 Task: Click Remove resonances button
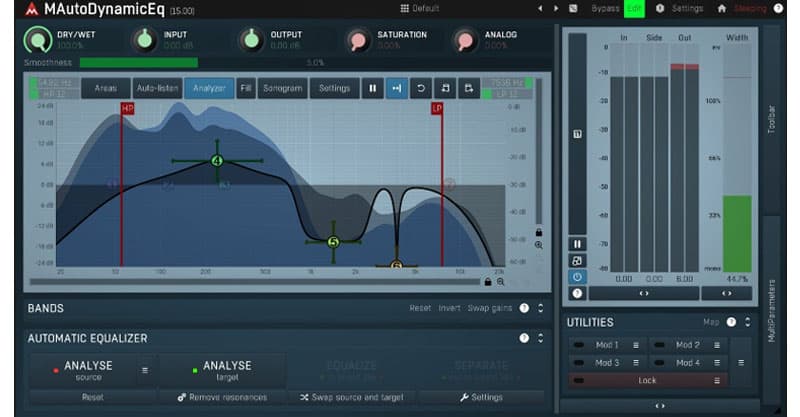(222, 397)
